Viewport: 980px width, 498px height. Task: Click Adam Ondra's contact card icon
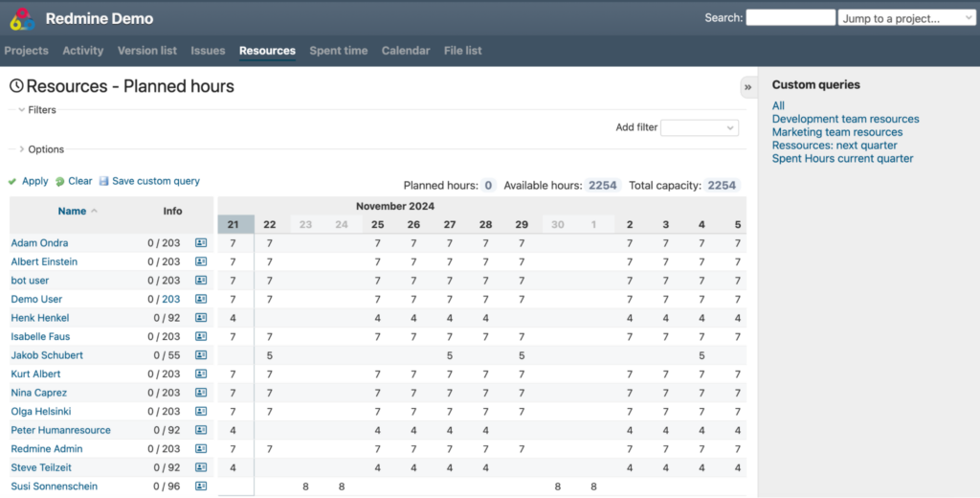point(201,243)
